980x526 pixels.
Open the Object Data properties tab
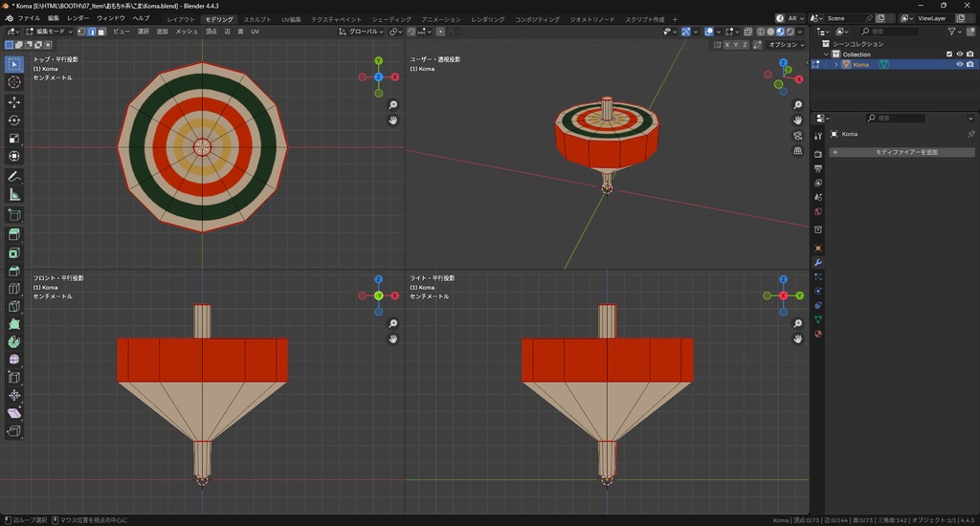818,319
